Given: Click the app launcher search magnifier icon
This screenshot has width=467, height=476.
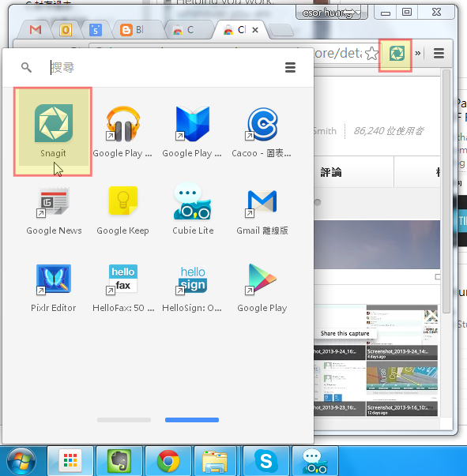Looking at the screenshot, I should (26, 67).
